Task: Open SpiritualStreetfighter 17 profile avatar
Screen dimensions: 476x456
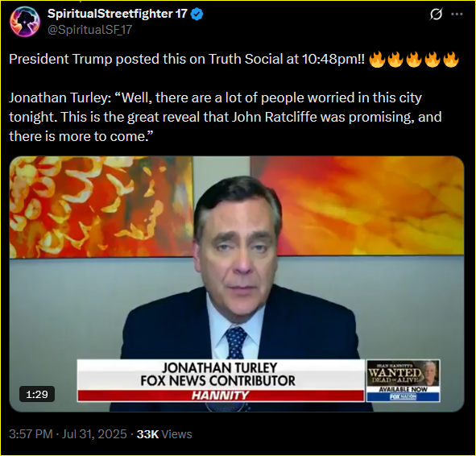Action: [x=25, y=22]
